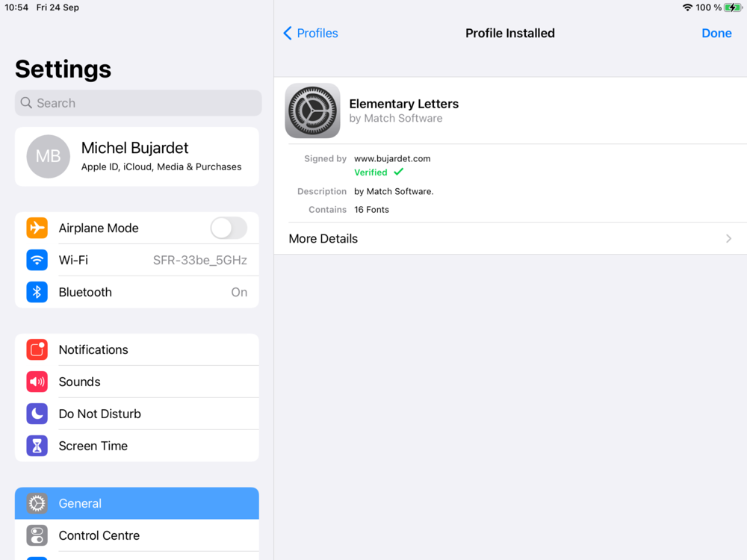Image resolution: width=747 pixels, height=560 pixels.
Task: Tap the Elementary Letters profile title
Action: pyautogui.click(x=404, y=104)
